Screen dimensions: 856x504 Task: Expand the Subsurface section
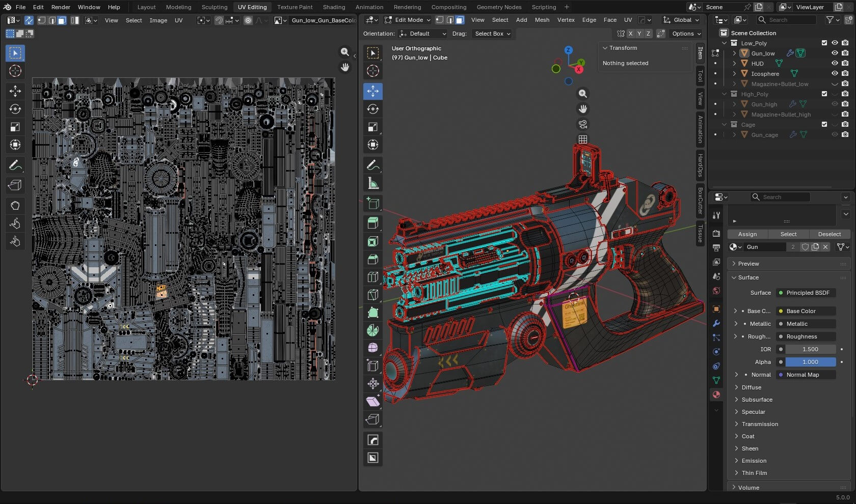click(757, 400)
